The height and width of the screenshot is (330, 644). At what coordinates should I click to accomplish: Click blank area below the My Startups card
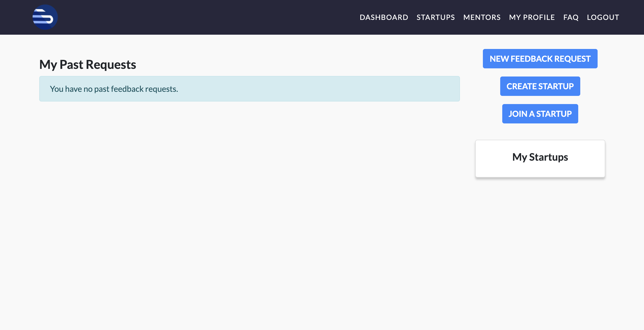point(540,230)
